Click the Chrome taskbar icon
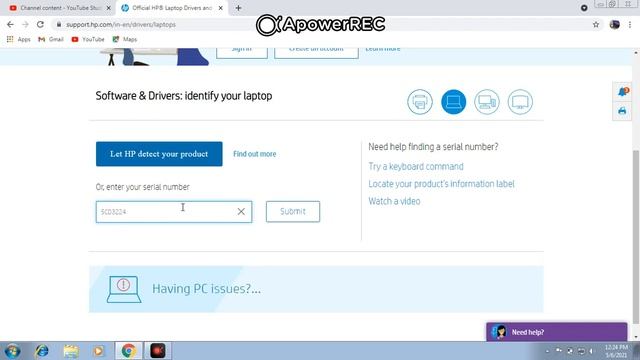The height and width of the screenshot is (360, 640). coord(129,351)
